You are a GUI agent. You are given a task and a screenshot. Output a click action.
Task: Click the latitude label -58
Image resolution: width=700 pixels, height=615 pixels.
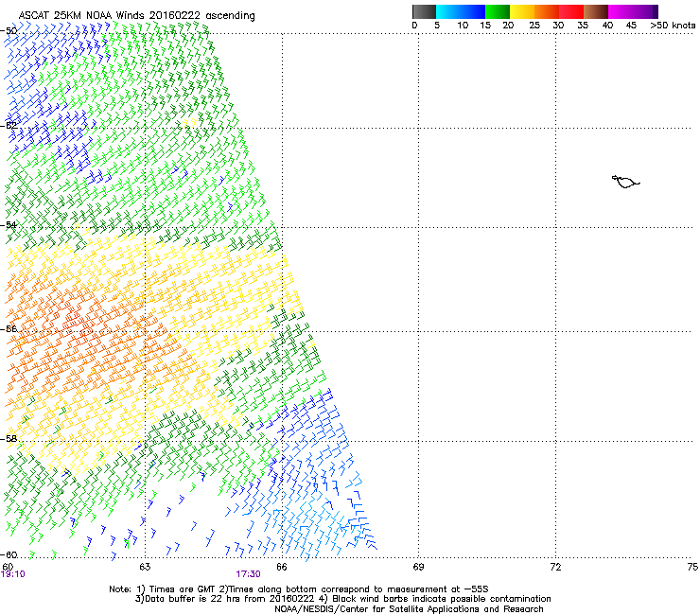(9, 439)
